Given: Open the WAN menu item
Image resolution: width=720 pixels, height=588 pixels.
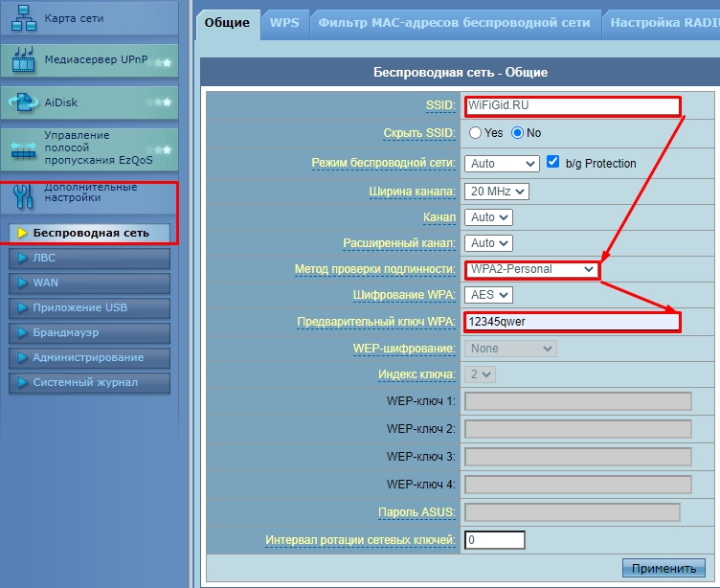Looking at the screenshot, I should [x=90, y=283].
